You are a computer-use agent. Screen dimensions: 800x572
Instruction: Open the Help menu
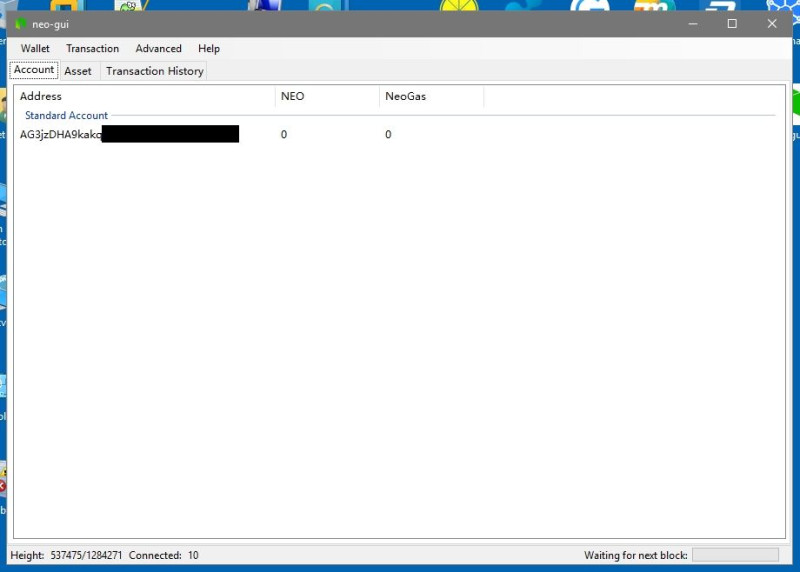click(x=209, y=48)
